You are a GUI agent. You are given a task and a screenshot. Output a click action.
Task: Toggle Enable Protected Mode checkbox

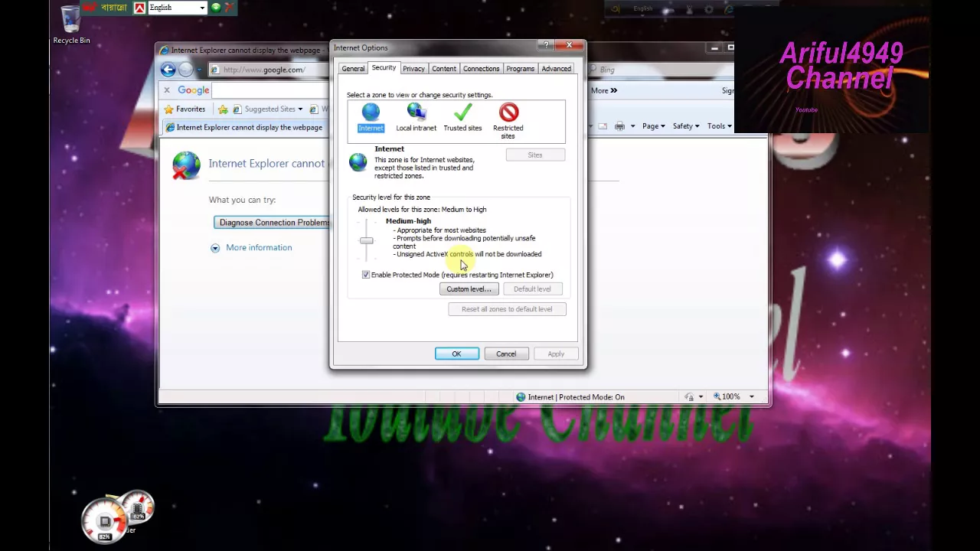coord(366,275)
